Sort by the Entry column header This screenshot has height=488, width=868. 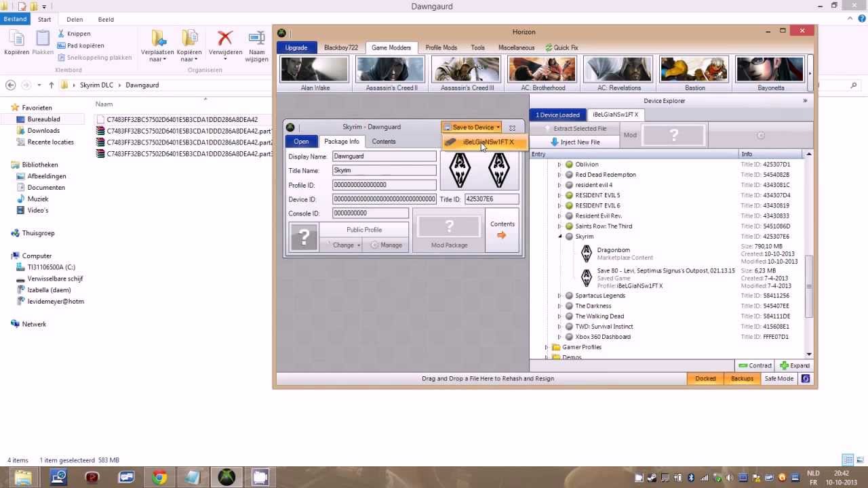(x=634, y=155)
